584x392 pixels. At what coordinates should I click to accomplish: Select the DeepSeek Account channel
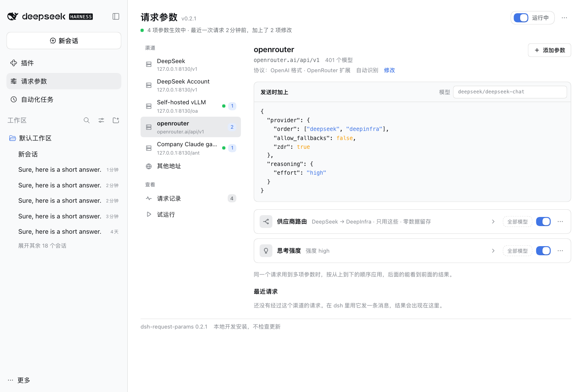pyautogui.click(x=191, y=85)
